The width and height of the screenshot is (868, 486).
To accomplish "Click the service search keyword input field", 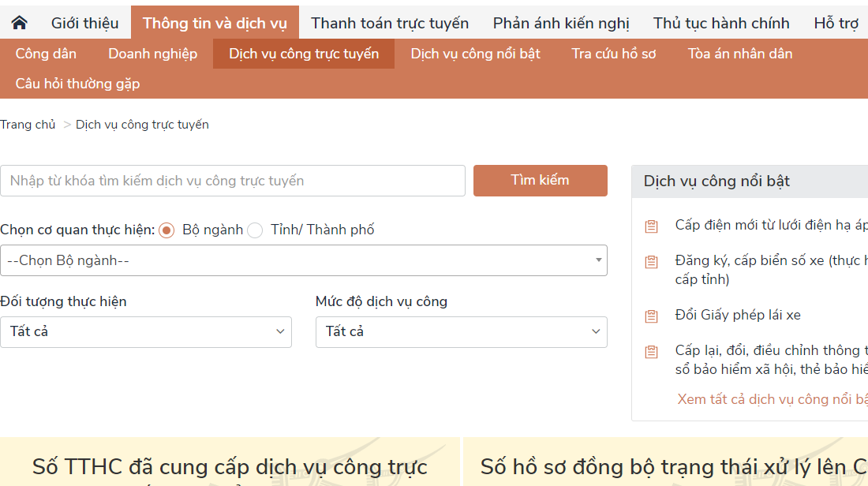I will click(233, 181).
